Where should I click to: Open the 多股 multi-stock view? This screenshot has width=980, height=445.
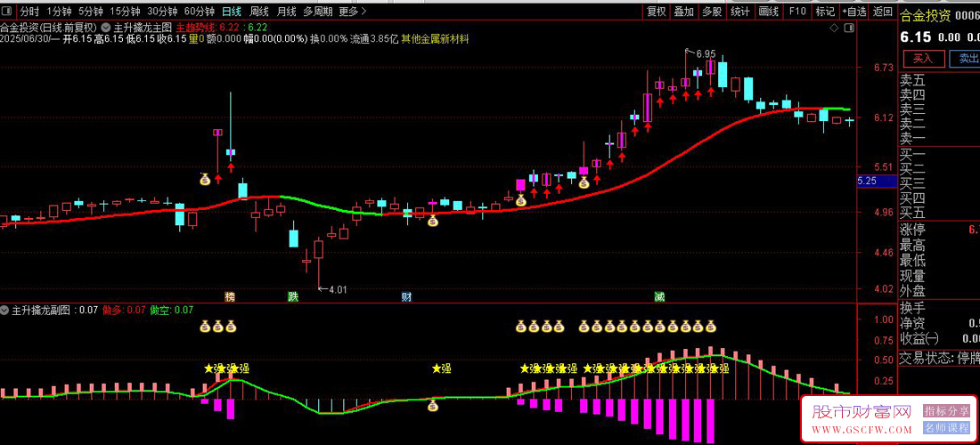pos(711,12)
